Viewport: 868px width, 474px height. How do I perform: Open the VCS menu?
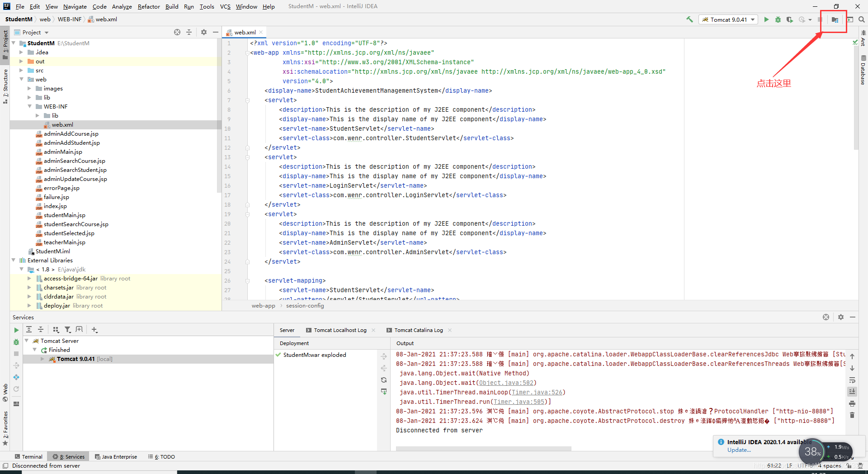(225, 6)
